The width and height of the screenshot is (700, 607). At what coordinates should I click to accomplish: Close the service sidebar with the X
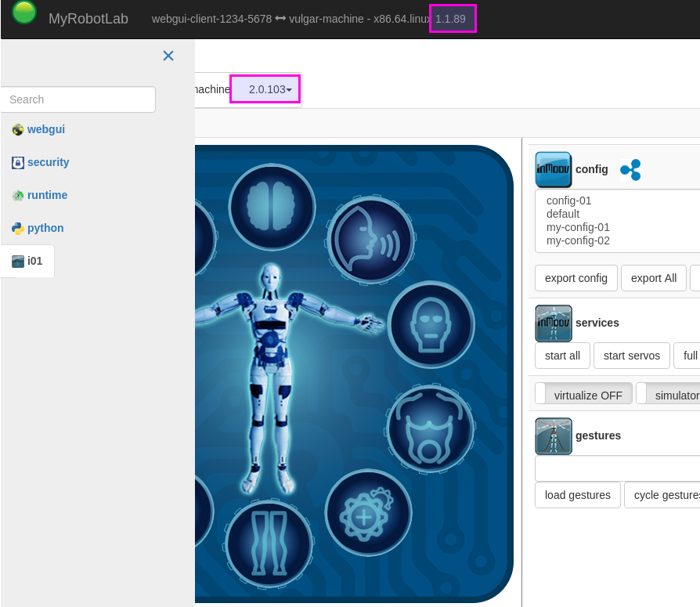168,56
